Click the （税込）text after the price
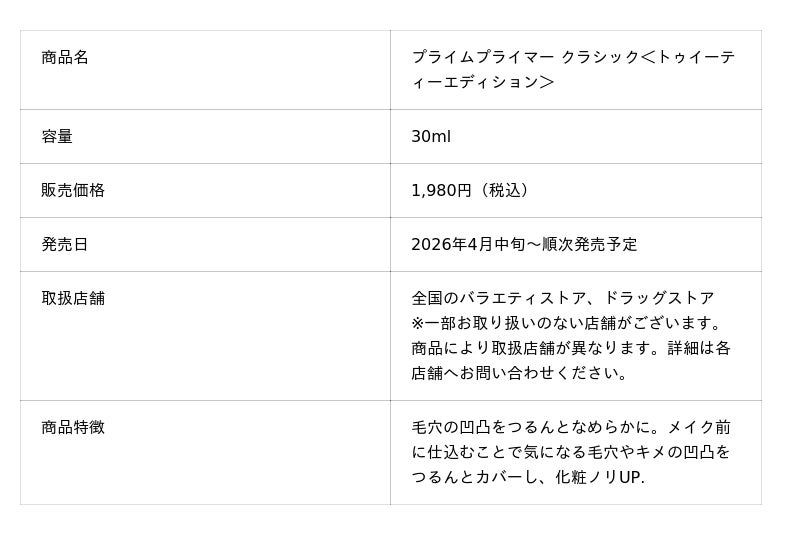800x535 pixels. click(504, 190)
